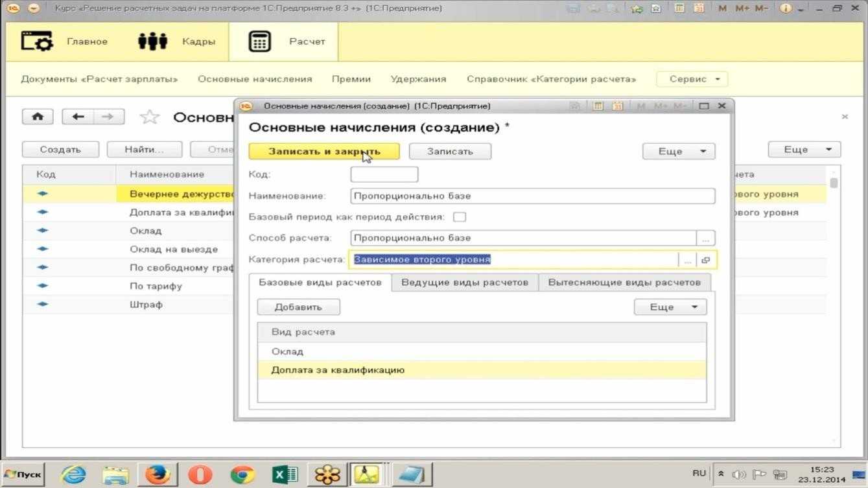The image size is (868, 488).
Task: Expand the Еще menu in dialog header
Action: pyautogui.click(x=679, y=151)
